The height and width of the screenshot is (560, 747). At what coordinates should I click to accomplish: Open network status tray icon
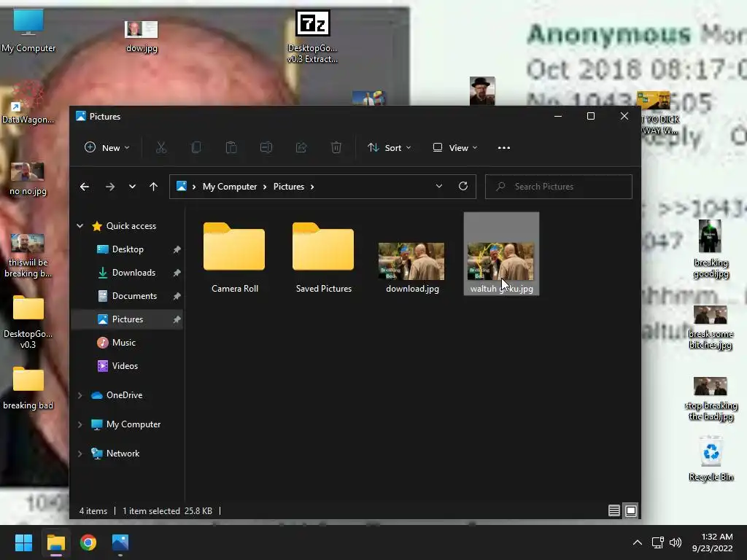coord(657,542)
